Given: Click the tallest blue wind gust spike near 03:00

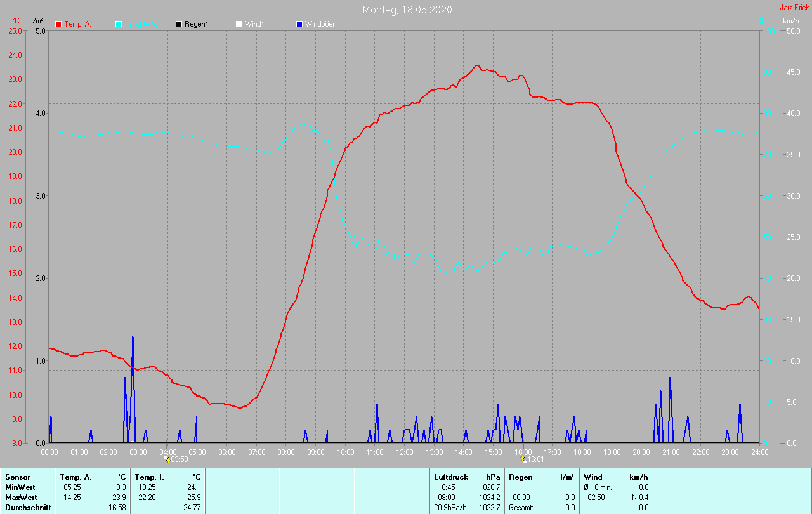Looking at the screenshot, I should pos(133,339).
